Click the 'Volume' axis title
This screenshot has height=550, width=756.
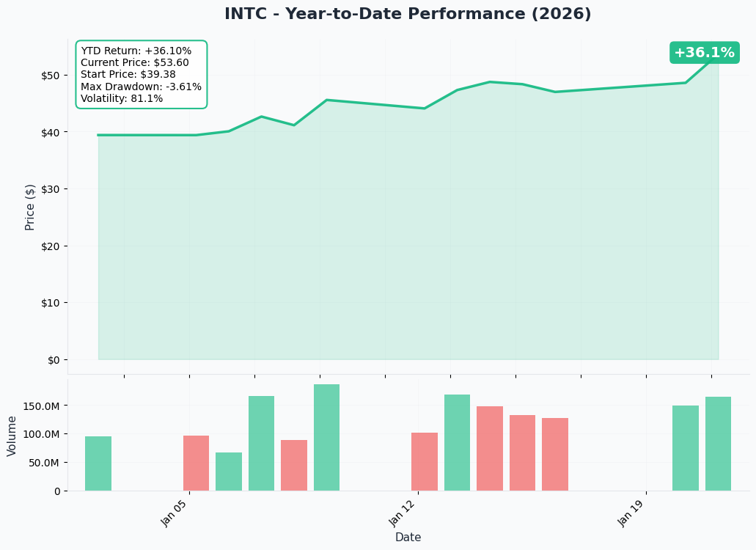pyautogui.click(x=12, y=436)
